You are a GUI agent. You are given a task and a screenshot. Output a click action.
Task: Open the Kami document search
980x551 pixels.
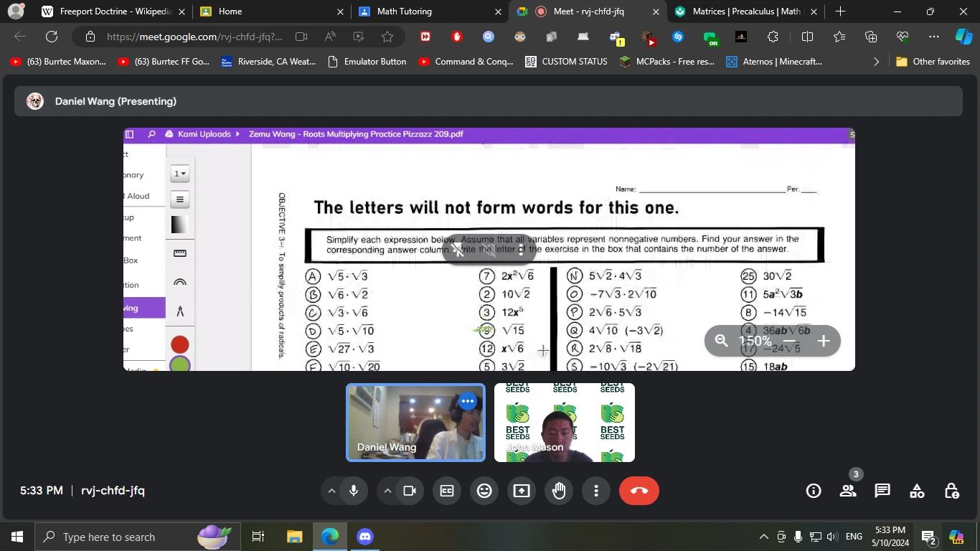click(x=150, y=134)
